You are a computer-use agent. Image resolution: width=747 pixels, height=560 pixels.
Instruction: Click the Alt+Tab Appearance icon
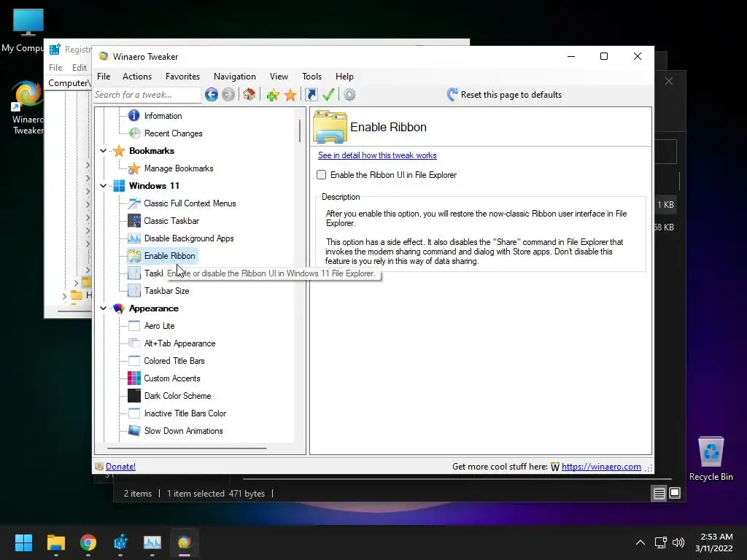(134, 343)
